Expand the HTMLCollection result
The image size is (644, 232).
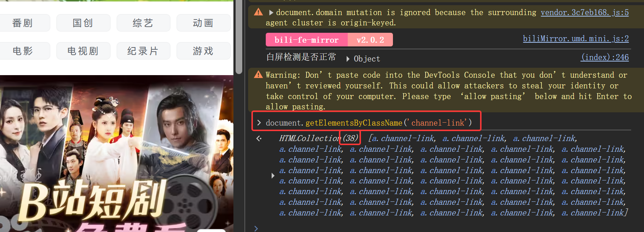(273, 176)
